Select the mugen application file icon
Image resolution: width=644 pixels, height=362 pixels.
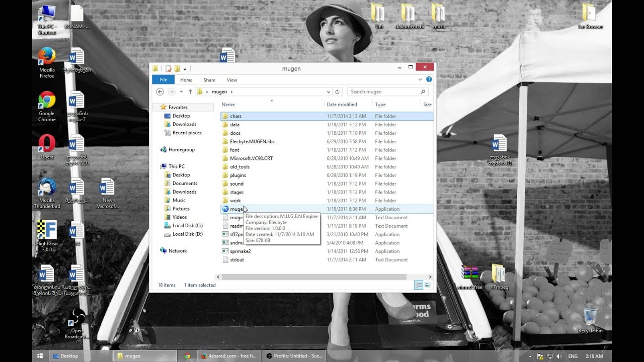pos(225,209)
